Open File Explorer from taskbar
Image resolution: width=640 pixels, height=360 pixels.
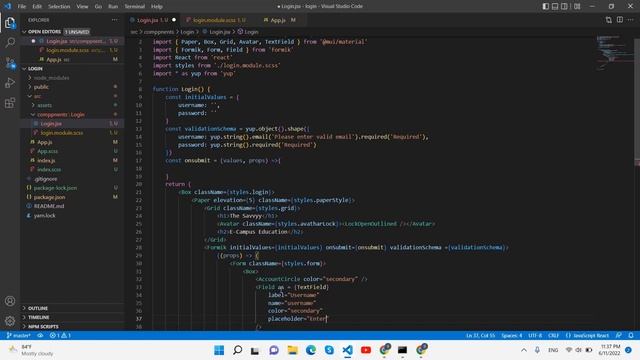point(292,350)
